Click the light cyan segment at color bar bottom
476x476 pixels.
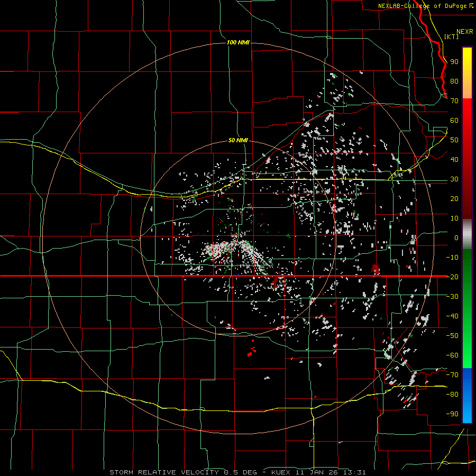467,413
